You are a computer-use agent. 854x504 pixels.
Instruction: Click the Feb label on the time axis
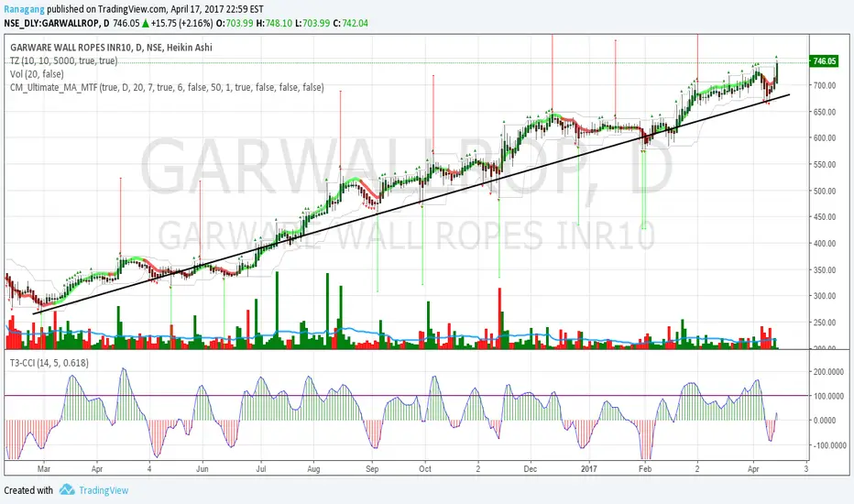click(x=645, y=468)
